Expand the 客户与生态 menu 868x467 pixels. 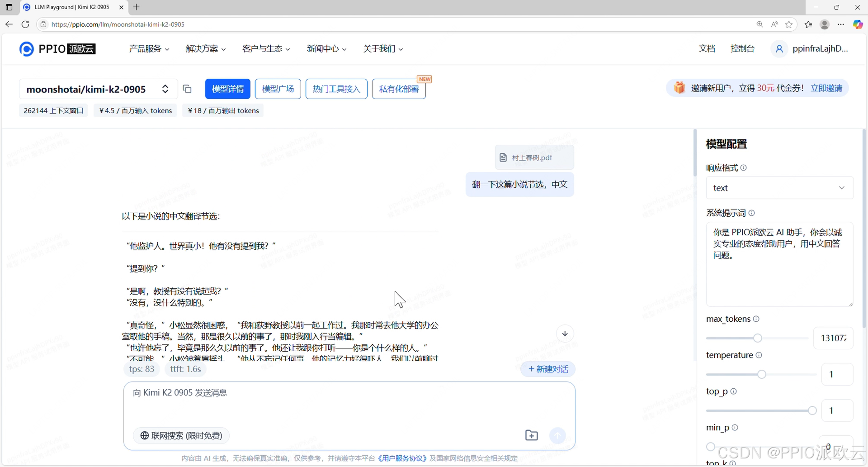click(x=266, y=49)
